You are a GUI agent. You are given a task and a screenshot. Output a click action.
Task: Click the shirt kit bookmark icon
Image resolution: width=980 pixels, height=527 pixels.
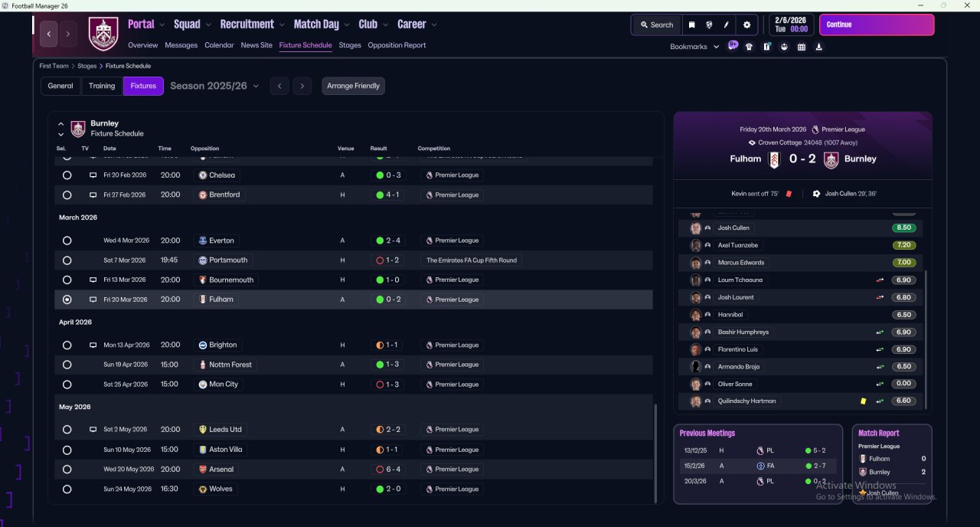[x=749, y=47]
